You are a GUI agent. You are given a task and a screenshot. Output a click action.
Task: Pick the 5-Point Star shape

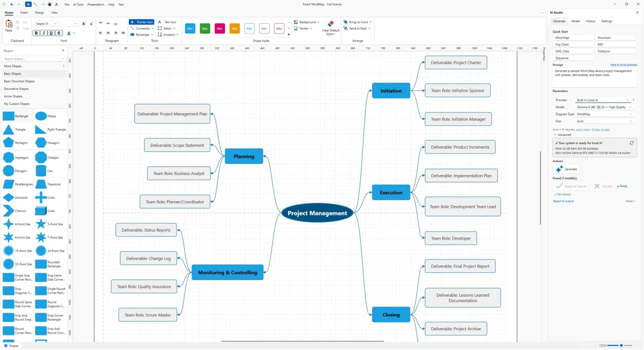(x=50, y=224)
